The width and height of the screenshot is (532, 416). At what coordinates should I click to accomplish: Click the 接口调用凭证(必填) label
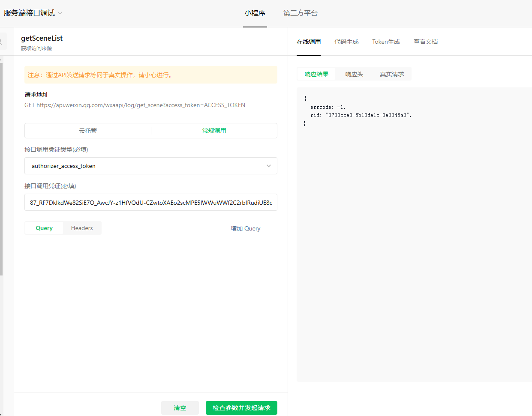[50, 186]
